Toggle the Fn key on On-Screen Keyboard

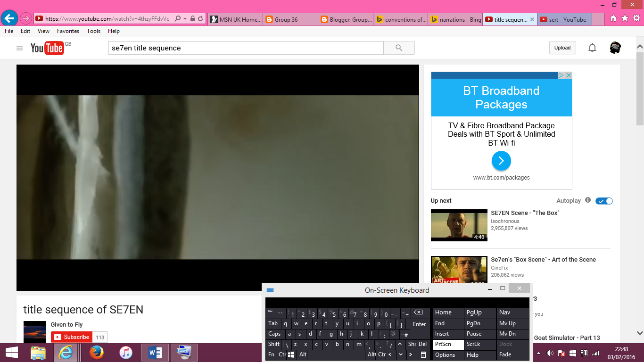[272, 354]
